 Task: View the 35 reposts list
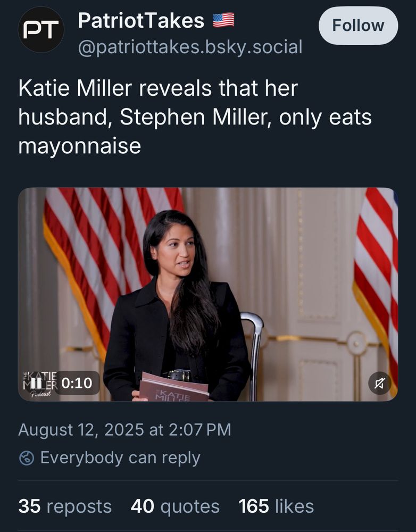(65, 506)
